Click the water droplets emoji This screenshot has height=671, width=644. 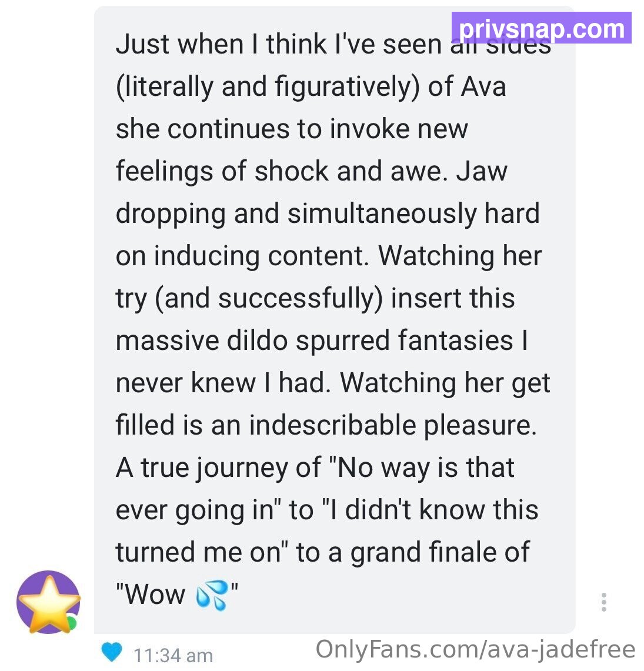211,595
